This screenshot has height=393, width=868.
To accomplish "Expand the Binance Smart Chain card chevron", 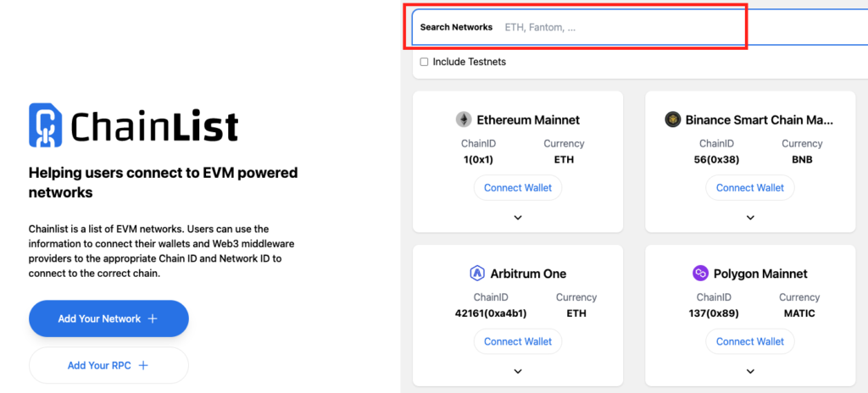I will [x=750, y=218].
